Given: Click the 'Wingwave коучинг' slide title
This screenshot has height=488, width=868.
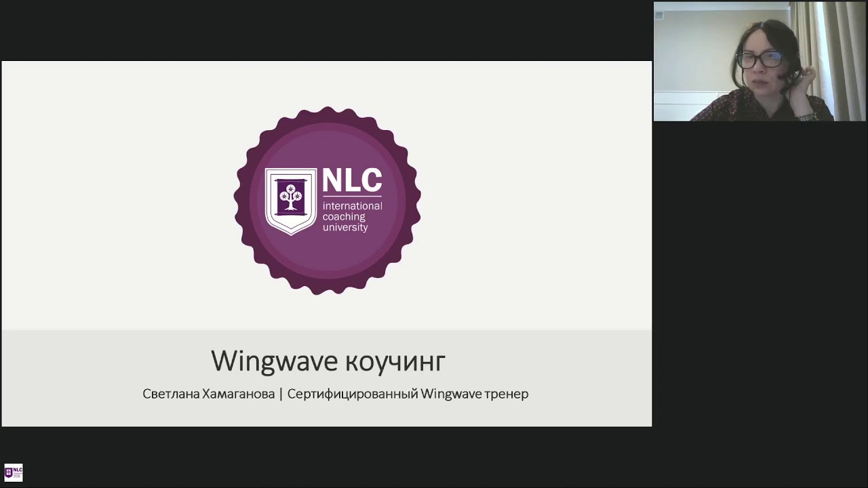Looking at the screenshot, I should 328,361.
